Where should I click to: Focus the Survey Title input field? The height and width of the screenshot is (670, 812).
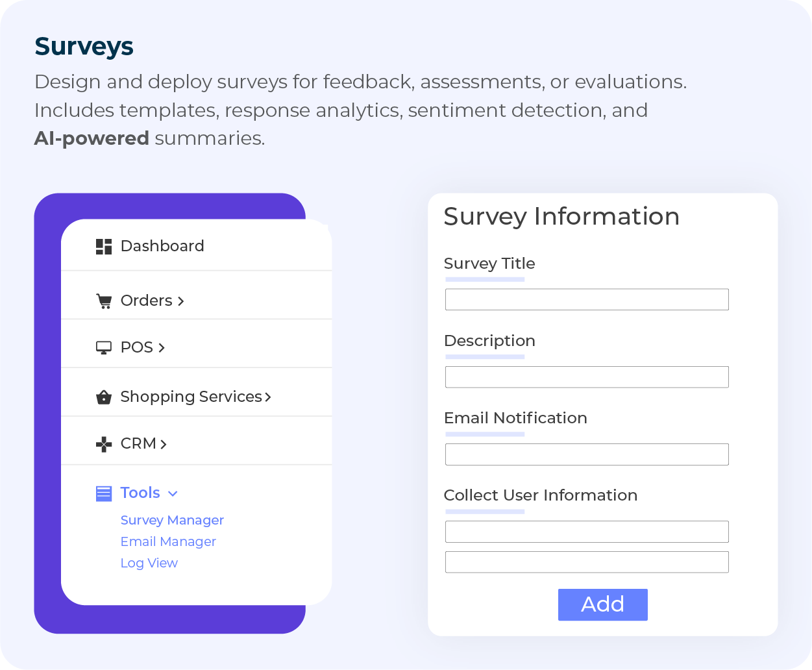point(587,299)
